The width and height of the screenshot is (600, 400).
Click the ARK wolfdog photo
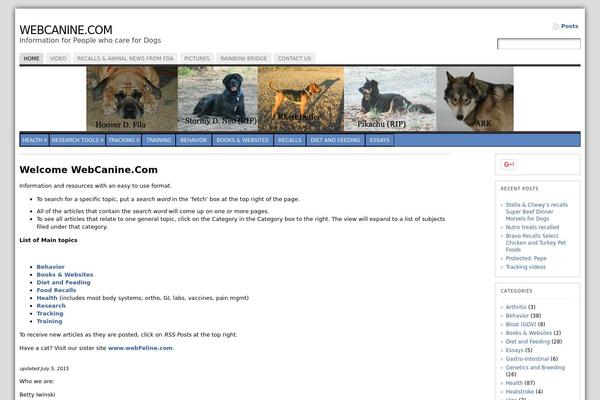475,99
